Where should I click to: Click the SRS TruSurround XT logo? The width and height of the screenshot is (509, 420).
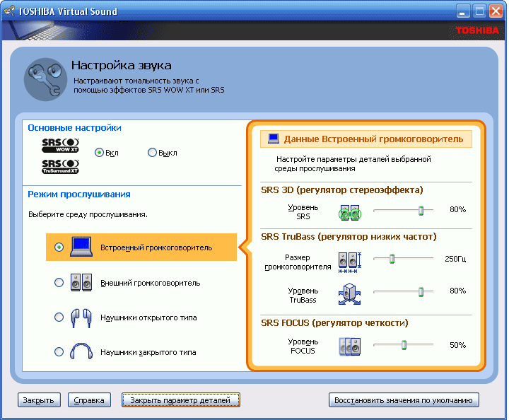click(60, 166)
